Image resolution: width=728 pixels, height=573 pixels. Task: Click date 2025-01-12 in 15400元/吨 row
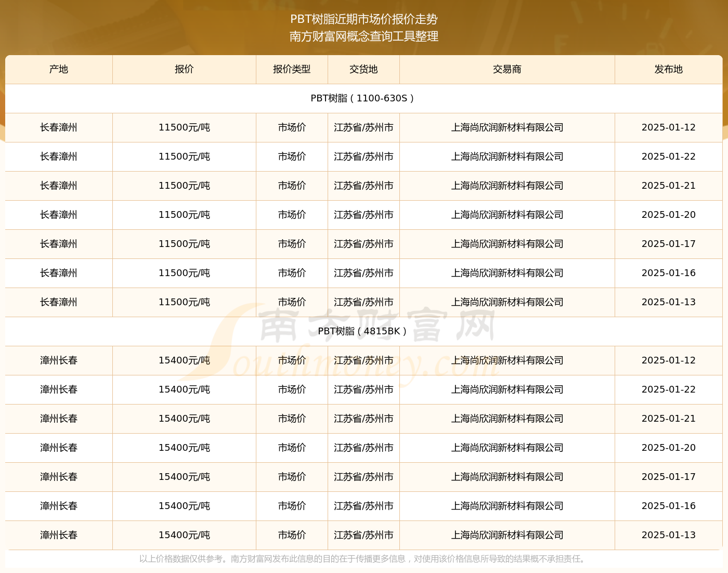(669, 360)
